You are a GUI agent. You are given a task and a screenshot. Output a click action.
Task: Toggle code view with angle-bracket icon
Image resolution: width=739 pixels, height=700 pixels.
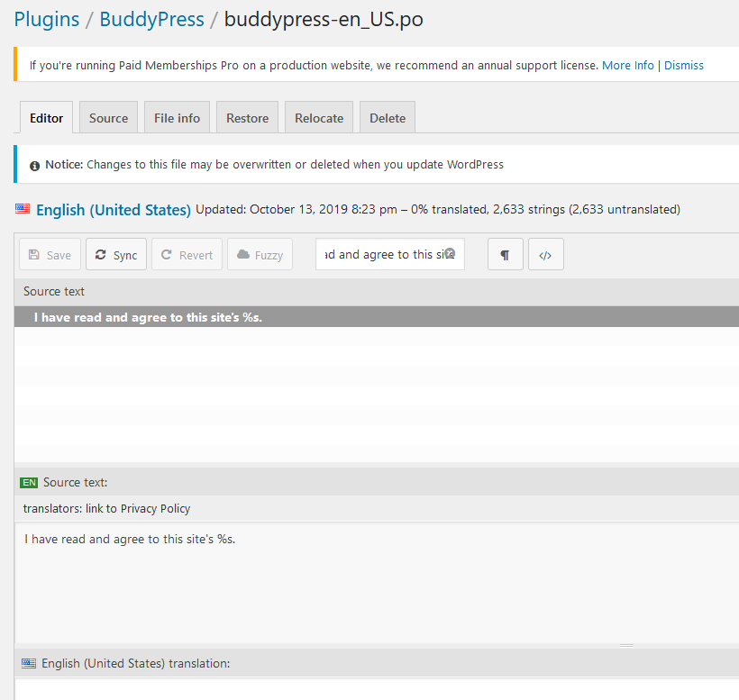546,254
